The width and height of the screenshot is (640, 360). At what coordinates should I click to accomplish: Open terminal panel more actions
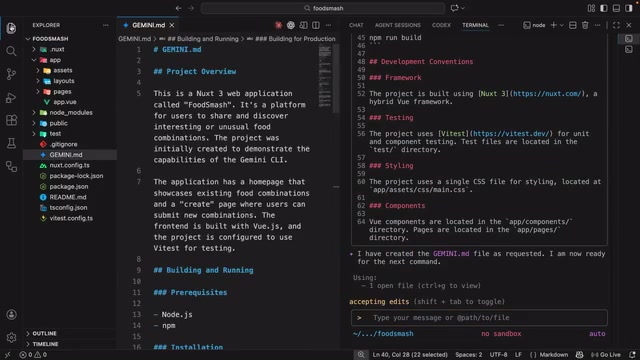[598, 25]
